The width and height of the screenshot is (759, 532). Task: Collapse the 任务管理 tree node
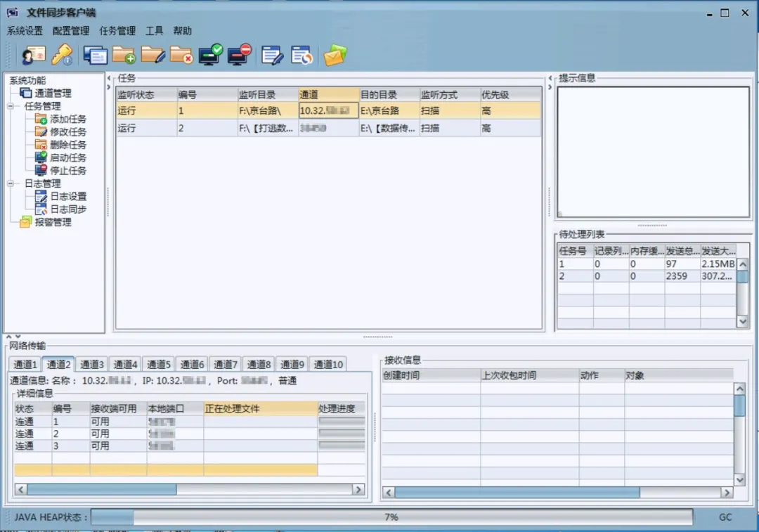[11, 107]
